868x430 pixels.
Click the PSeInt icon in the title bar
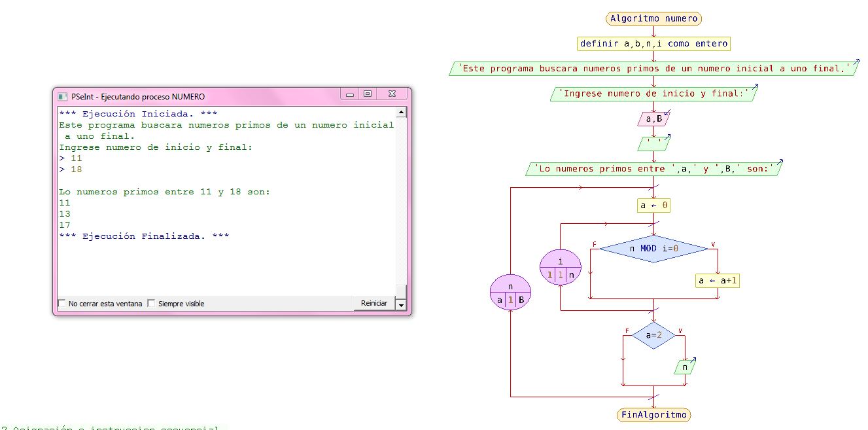(x=63, y=96)
